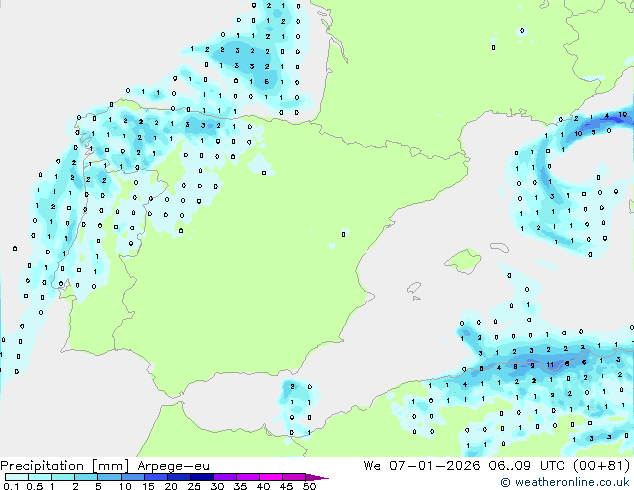This screenshot has height=490, width=634.
Task: Click the '[mm]' unit label
Action: (x=110, y=466)
